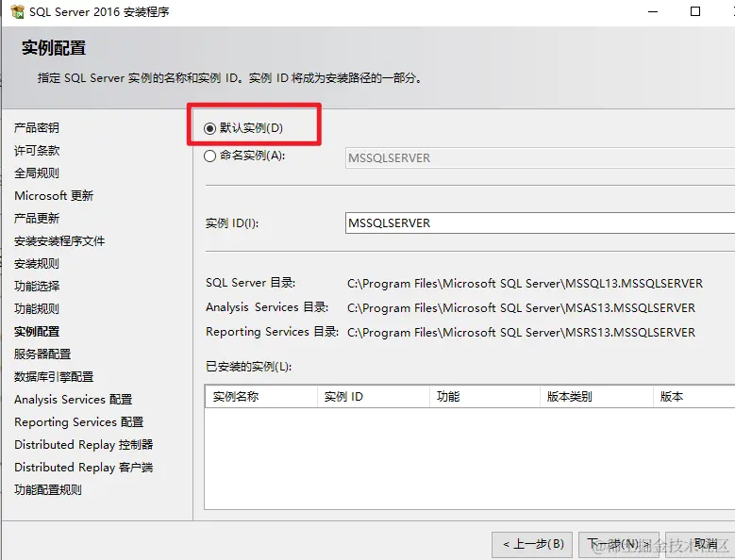This screenshot has width=735, height=560.
Task: Click the 下一步(N) next button
Action: coord(619,545)
